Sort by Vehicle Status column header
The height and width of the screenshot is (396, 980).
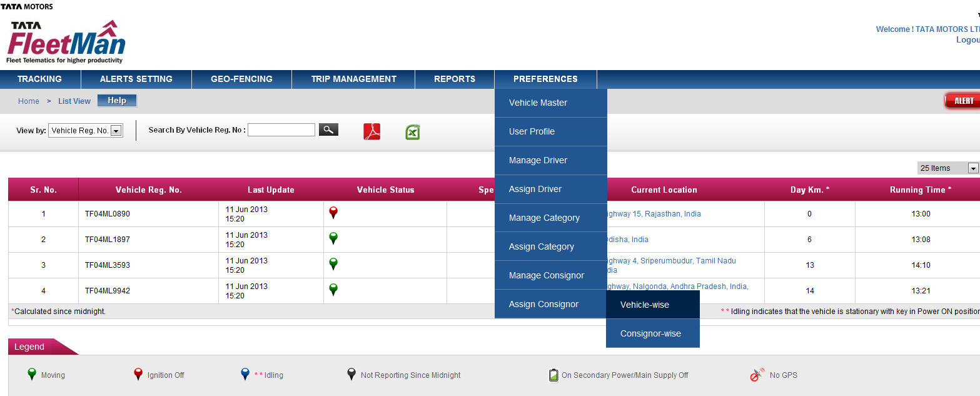pyautogui.click(x=385, y=190)
